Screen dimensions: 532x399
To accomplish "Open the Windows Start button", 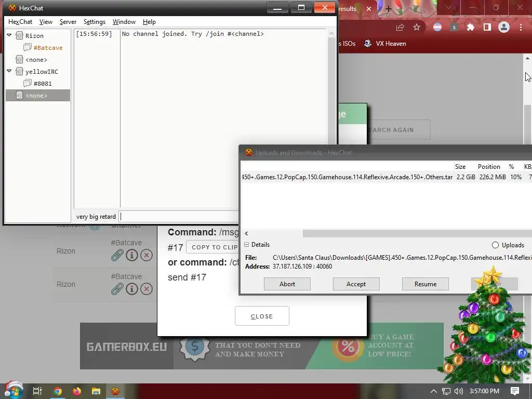I will coord(14,391).
